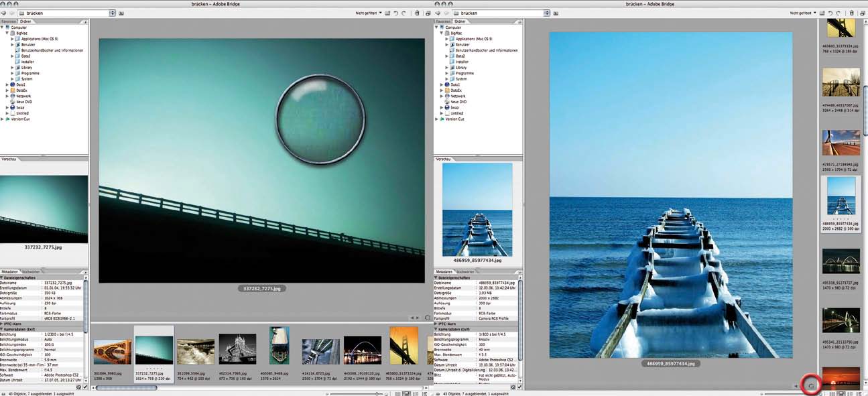Click cancel icon under left metadata panel
Viewport: 868px width, 396px height.
(x=78, y=387)
